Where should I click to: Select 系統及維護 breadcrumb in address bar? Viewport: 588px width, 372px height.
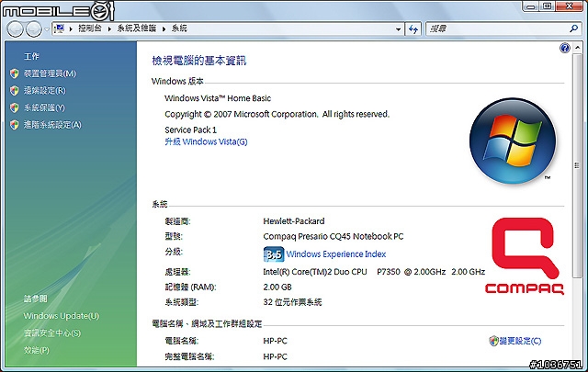(137, 28)
